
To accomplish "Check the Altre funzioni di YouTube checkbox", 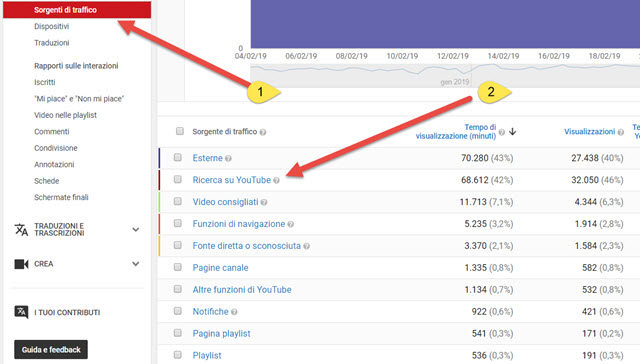I will click(x=178, y=289).
